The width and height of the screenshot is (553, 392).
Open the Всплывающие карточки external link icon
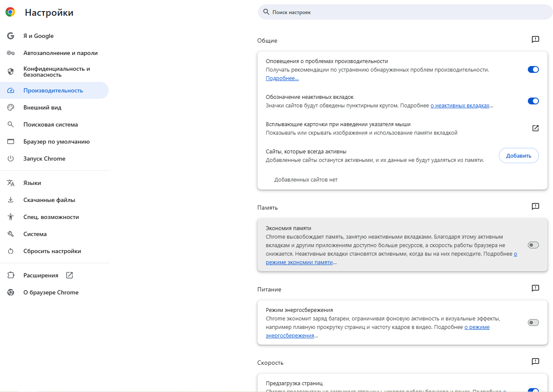[536, 128]
